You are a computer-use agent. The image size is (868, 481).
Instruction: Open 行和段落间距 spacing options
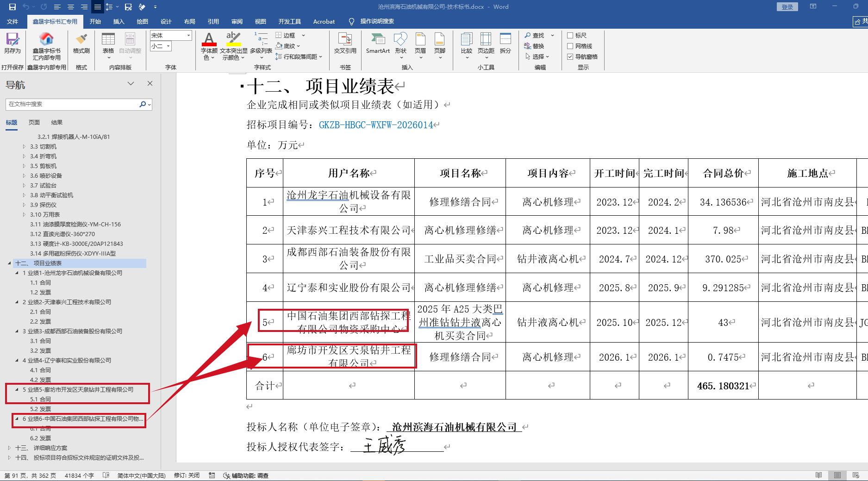(299, 56)
